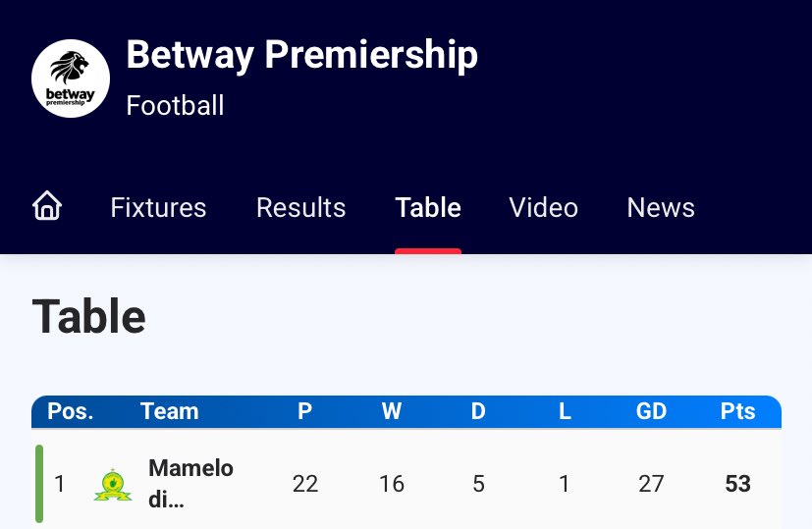Select the Table tab
Image resolution: width=812 pixels, height=529 pixels.
[428, 207]
